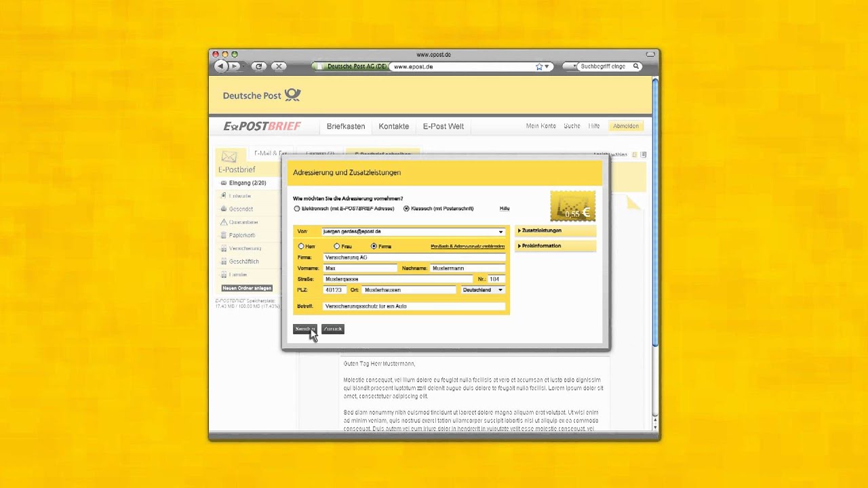Click the Familie folder icon

[x=224, y=274]
